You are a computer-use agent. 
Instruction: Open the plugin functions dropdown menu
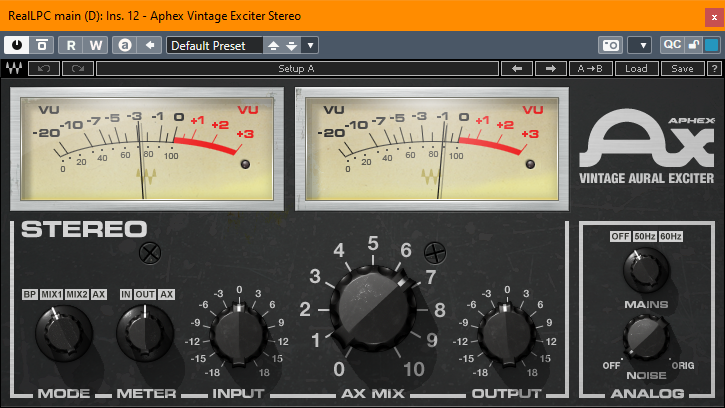[x=639, y=45]
